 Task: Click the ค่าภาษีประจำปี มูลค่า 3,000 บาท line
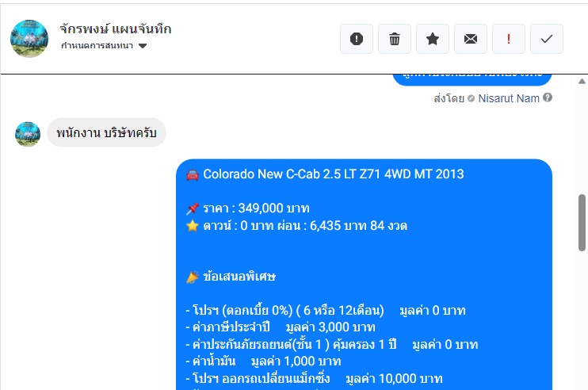coord(280,327)
